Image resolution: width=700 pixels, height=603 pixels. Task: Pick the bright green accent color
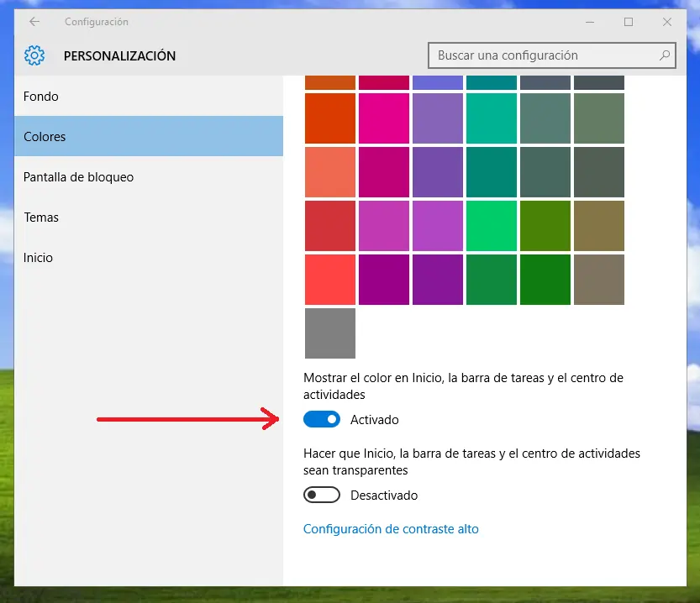pos(491,226)
